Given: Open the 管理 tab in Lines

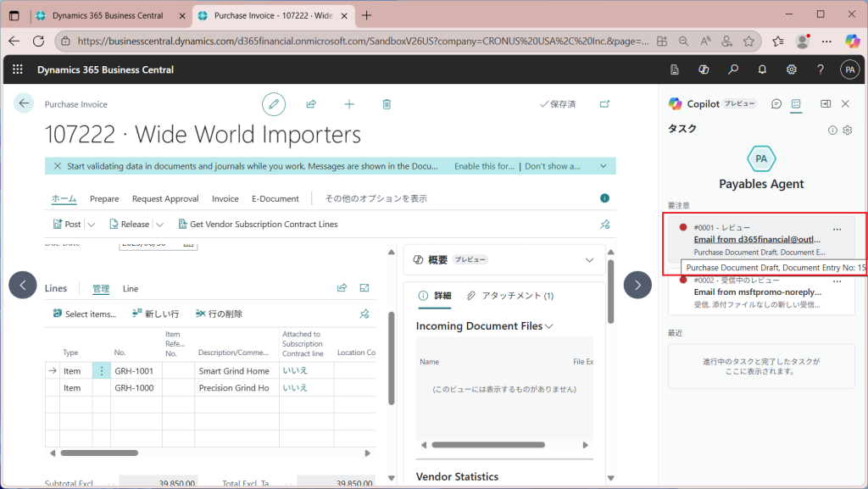Looking at the screenshot, I should (101, 288).
